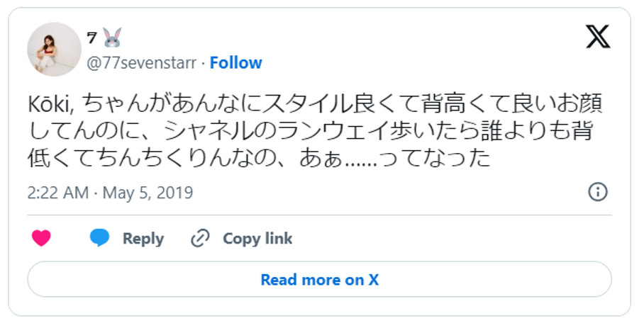Click the reply speech bubble icon

pyautogui.click(x=100, y=239)
